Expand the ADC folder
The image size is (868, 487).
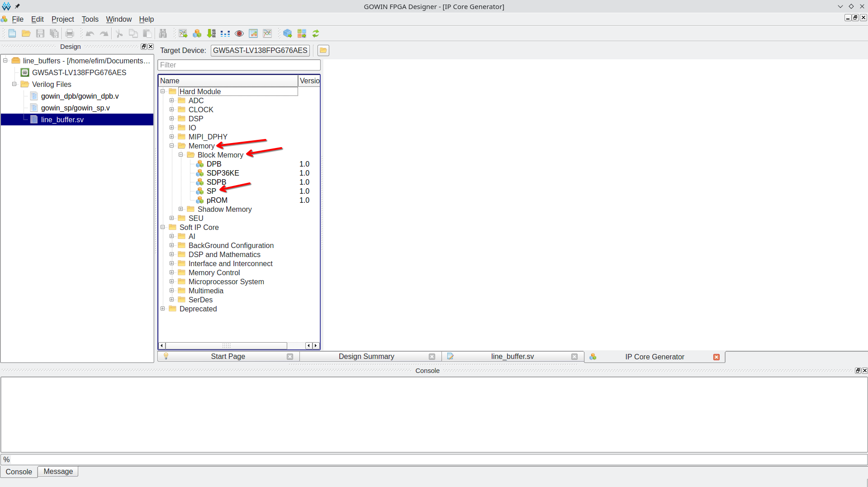(172, 100)
